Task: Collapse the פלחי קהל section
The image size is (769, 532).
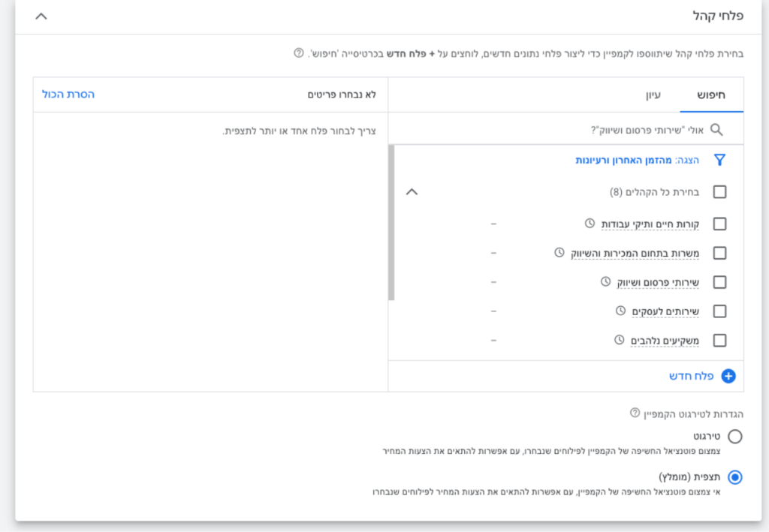Action: (41, 16)
